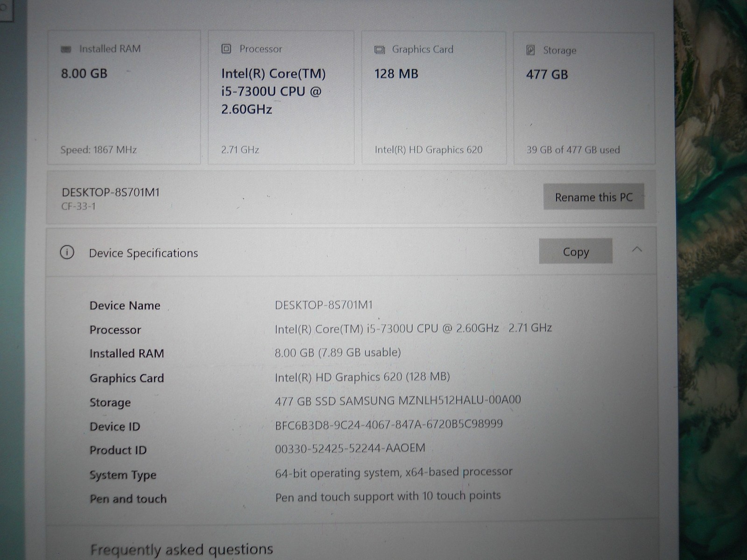Select the 477 GB SSD SAMSUNG storage value
The height and width of the screenshot is (560, 747).
point(398,400)
